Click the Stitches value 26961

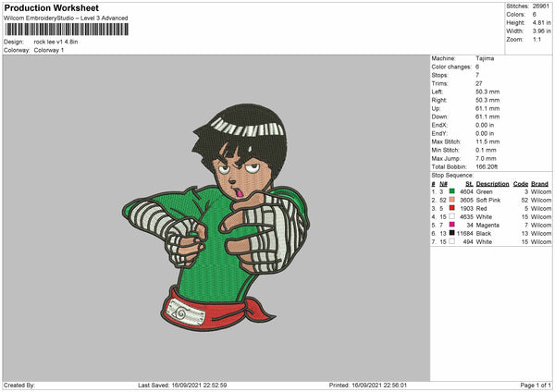click(x=541, y=6)
